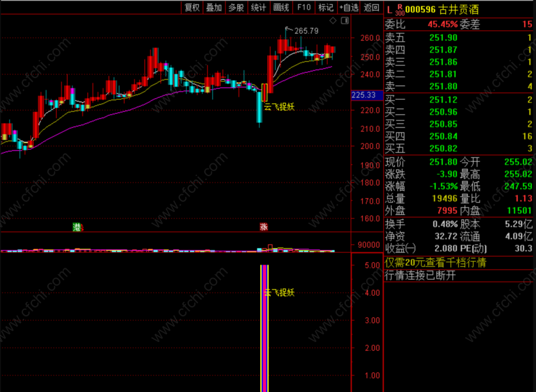The height and width of the screenshot is (392, 536).
Task: Click 今开 value 255.02
Action: [x=518, y=162]
